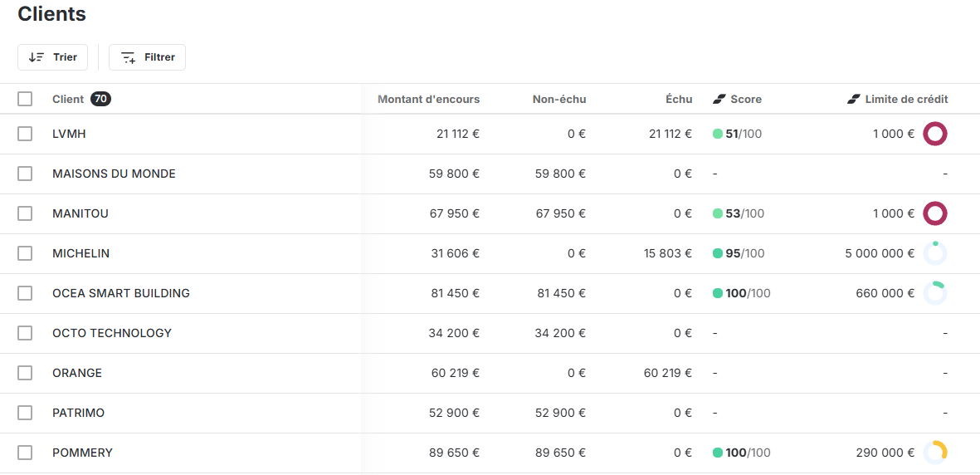Click the Client column header

tap(68, 99)
